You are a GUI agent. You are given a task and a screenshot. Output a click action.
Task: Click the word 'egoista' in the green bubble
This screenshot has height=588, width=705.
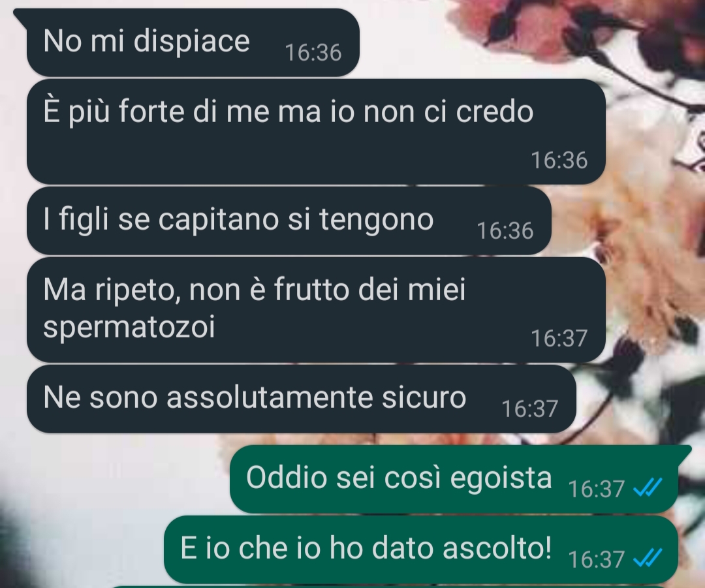coord(501,479)
